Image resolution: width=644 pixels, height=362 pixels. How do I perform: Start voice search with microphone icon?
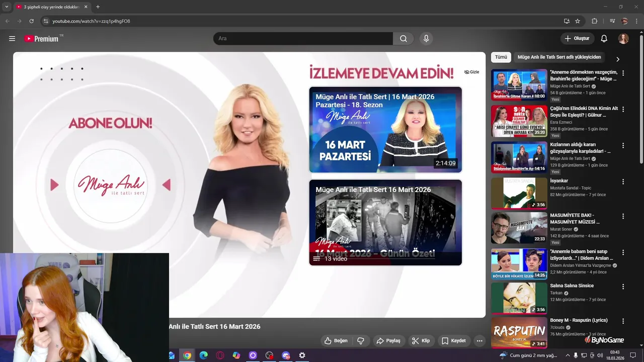(x=426, y=39)
